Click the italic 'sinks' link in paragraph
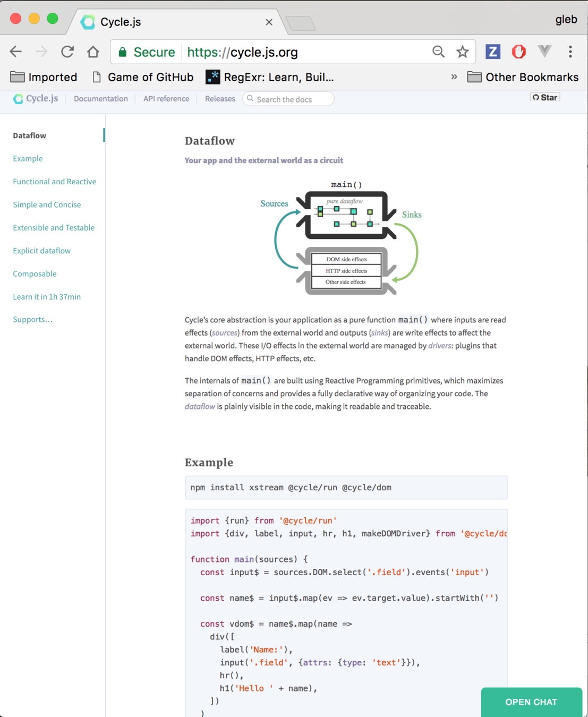 tap(379, 333)
